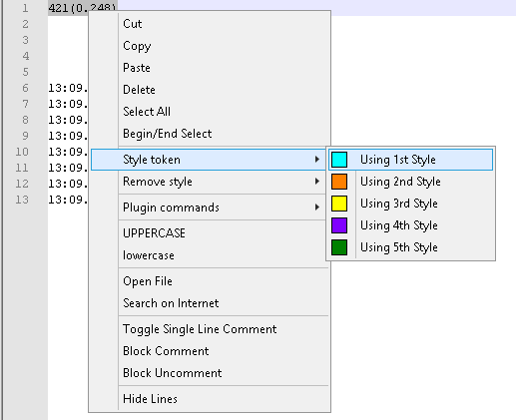
Task: Click line number 13 in the margin
Action: click(x=22, y=200)
